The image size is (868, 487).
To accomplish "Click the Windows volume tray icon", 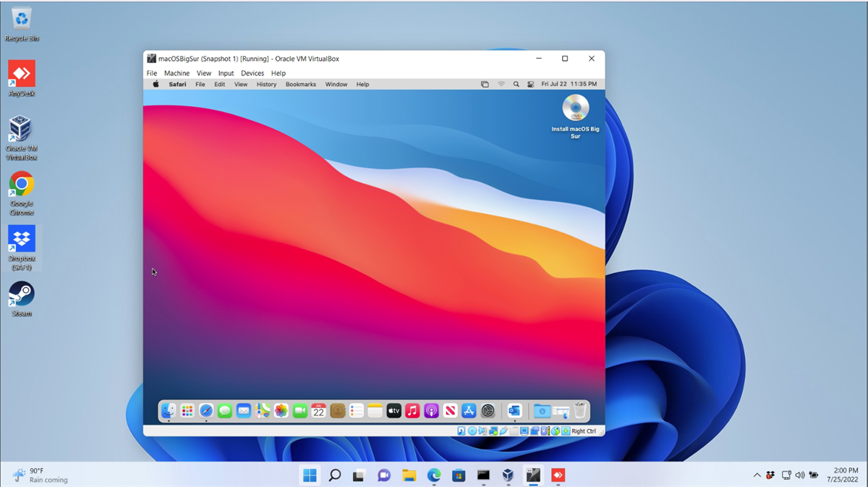I will click(799, 475).
